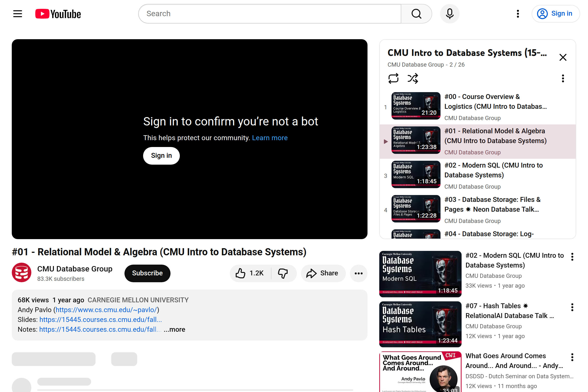Open options menu for What Goes Around video
This screenshot has width=588, height=392.
(572, 357)
